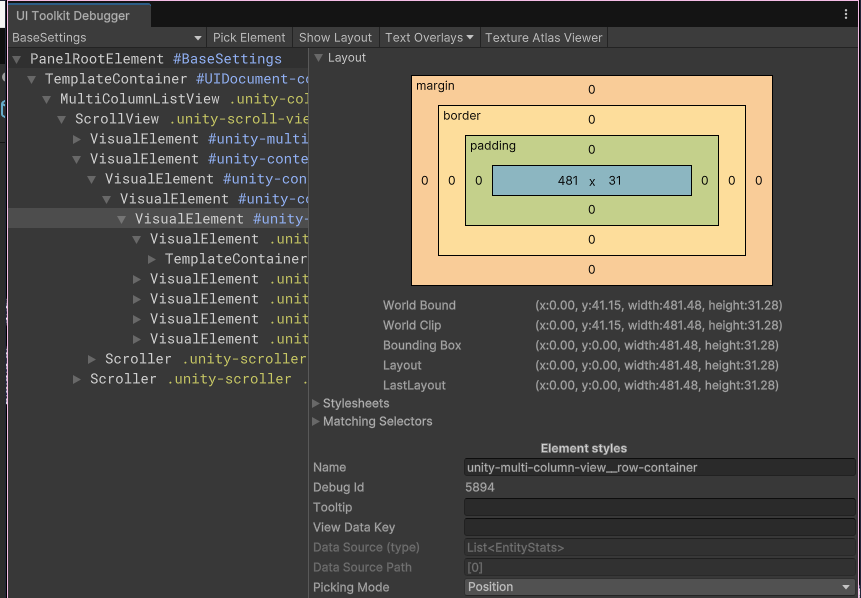Click the content size box in layout diagram
This screenshot has width=861, height=598.
(x=591, y=181)
